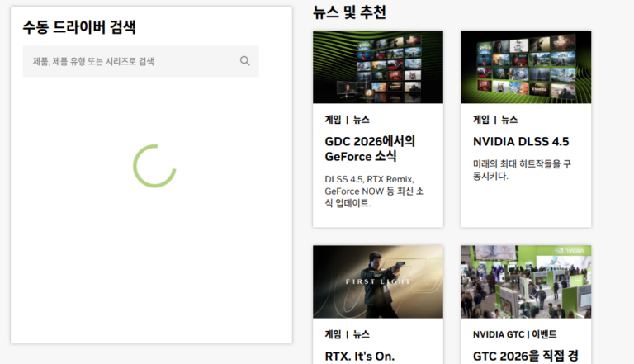The image size is (634, 364).
Task: Click the '뉴스 및 추천' heading
Action: (x=349, y=12)
